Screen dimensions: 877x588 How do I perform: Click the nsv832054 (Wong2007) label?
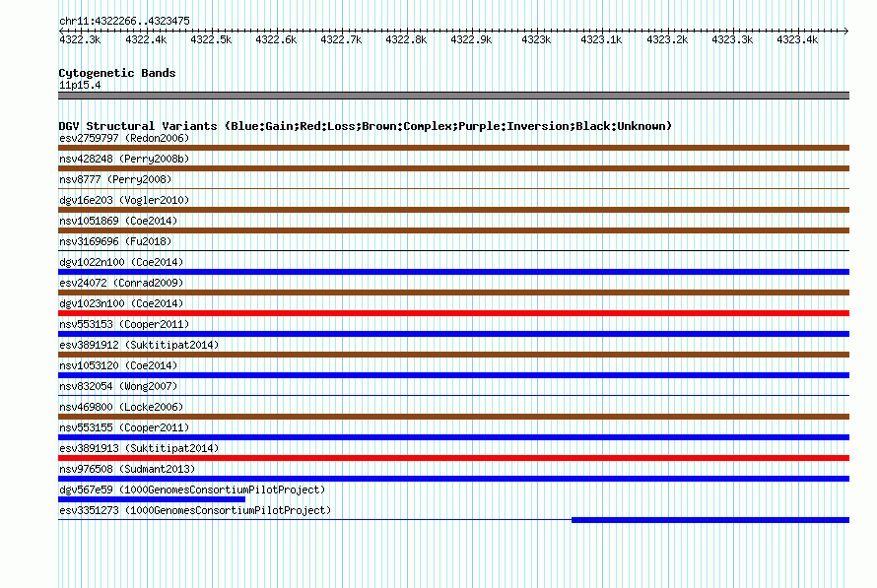[118, 386]
